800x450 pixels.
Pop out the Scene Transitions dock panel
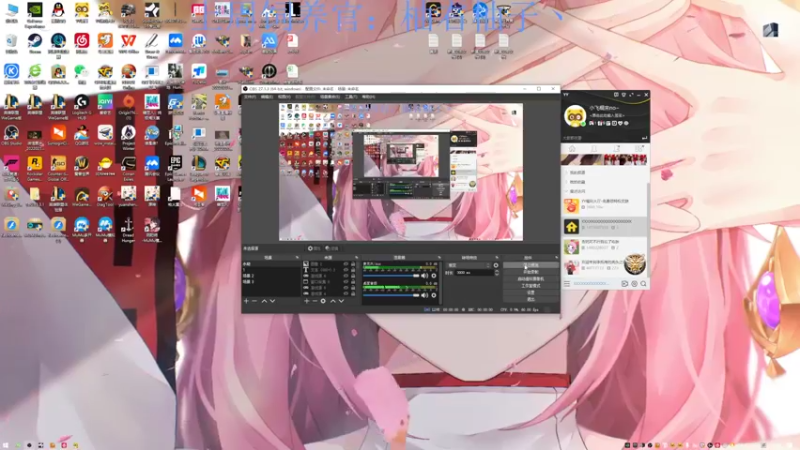coord(497,258)
